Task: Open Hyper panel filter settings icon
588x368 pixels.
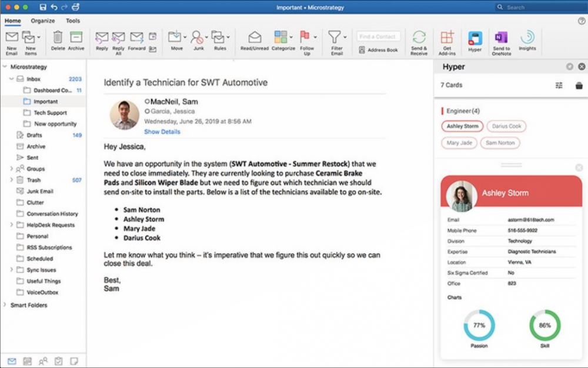Action: (x=559, y=85)
